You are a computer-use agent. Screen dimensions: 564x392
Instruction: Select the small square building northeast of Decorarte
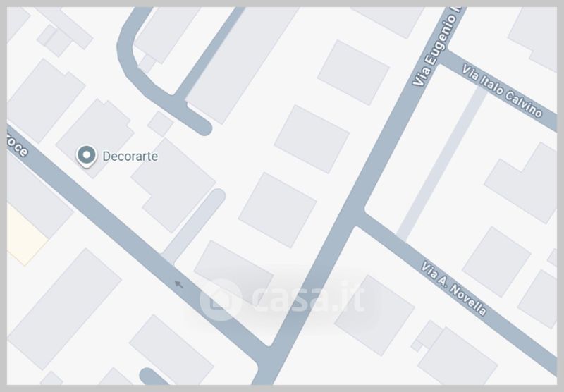pyautogui.click(x=161, y=123)
